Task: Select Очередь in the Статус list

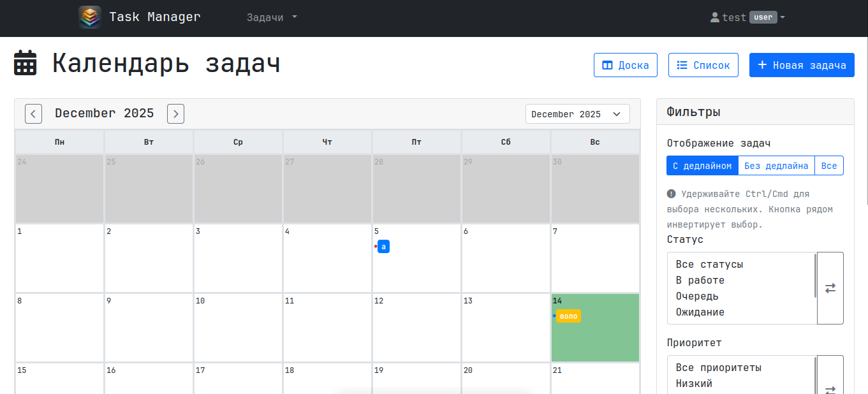Action: pyautogui.click(x=697, y=296)
